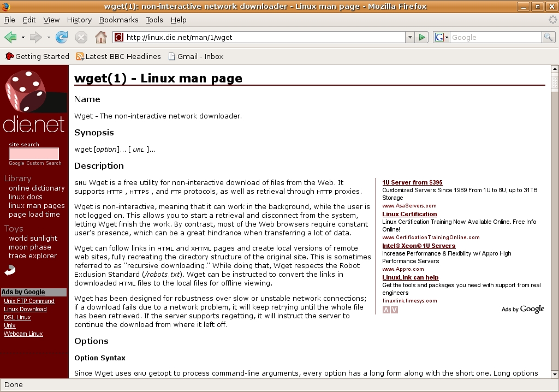Go to the Home page icon
This screenshot has height=392, width=559.
coord(101,37)
